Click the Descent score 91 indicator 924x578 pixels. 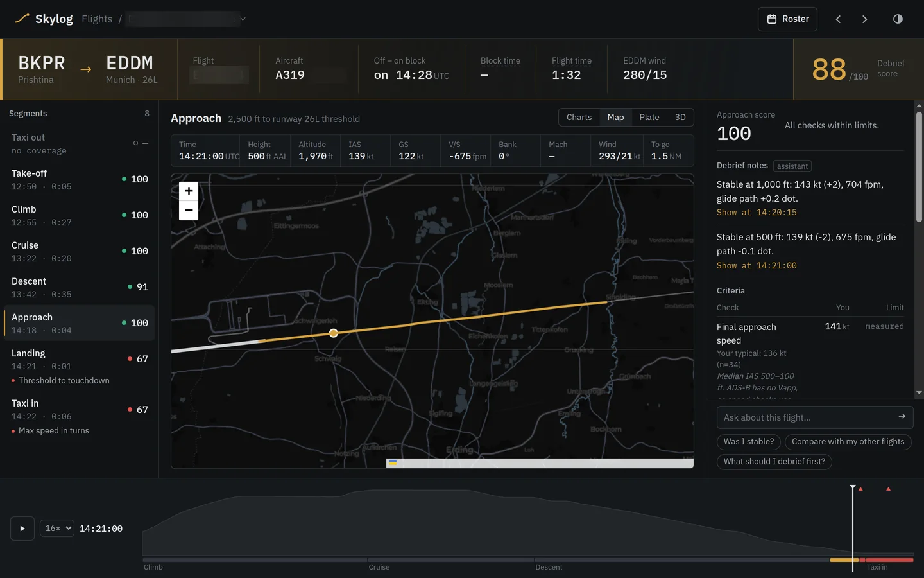click(x=138, y=287)
